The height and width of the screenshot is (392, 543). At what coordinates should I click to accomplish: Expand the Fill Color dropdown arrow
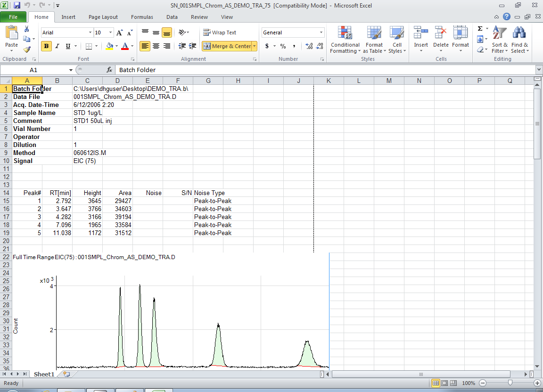[116, 46]
